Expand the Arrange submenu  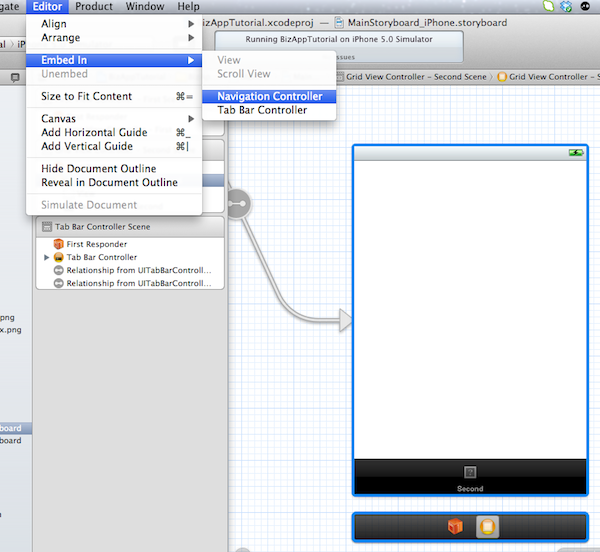pyautogui.click(x=114, y=37)
